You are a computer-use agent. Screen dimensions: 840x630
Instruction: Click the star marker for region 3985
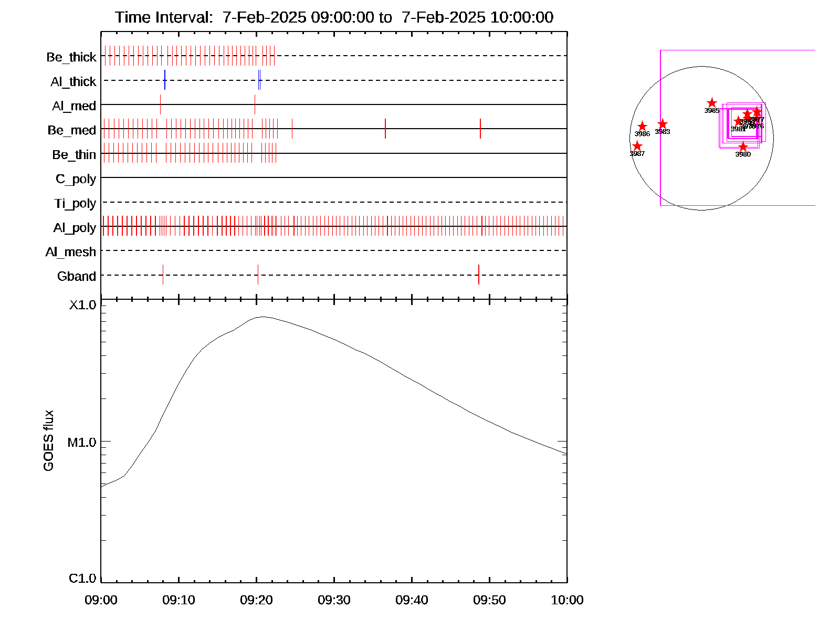pyautogui.click(x=711, y=103)
